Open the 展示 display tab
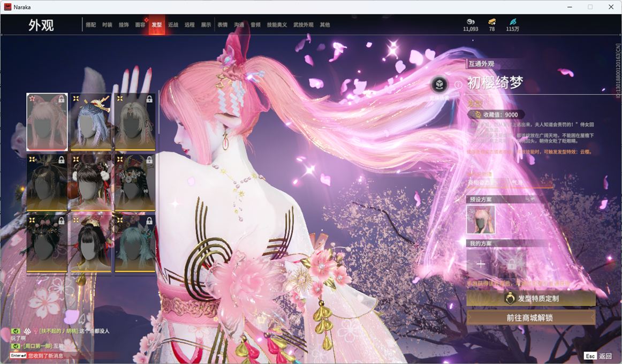This screenshot has height=364, width=622. tap(206, 25)
